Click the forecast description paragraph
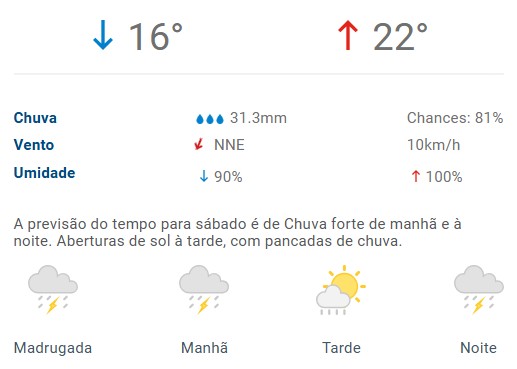This screenshot has height=369, width=517. coord(237,232)
